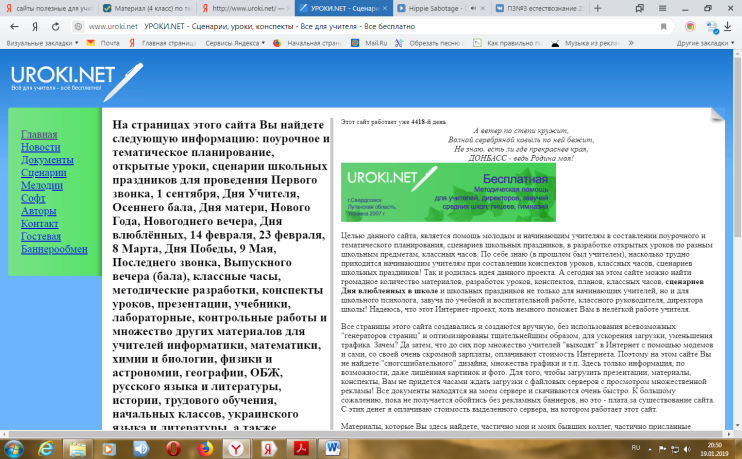Image resolution: width=742 pixels, height=459 pixels.
Task: Open a new tab with plus icon
Action: pos(597,8)
